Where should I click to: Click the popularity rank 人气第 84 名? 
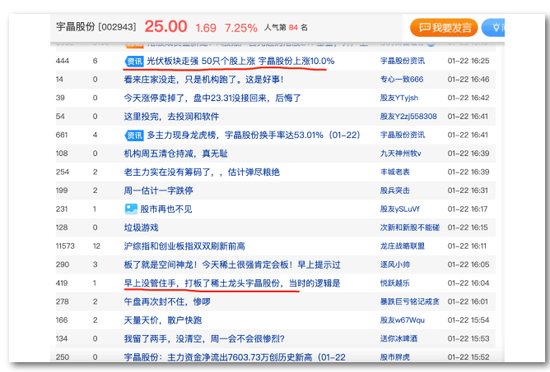(286, 28)
